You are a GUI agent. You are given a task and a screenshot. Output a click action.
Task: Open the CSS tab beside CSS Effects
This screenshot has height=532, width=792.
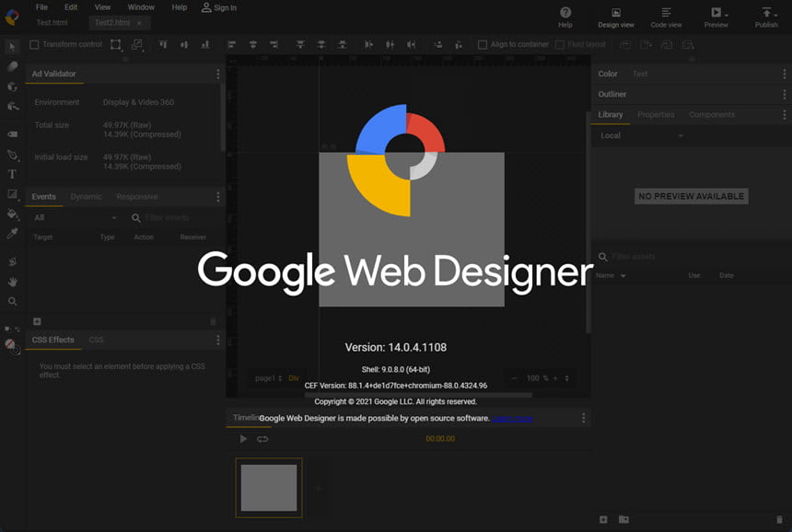(x=96, y=340)
